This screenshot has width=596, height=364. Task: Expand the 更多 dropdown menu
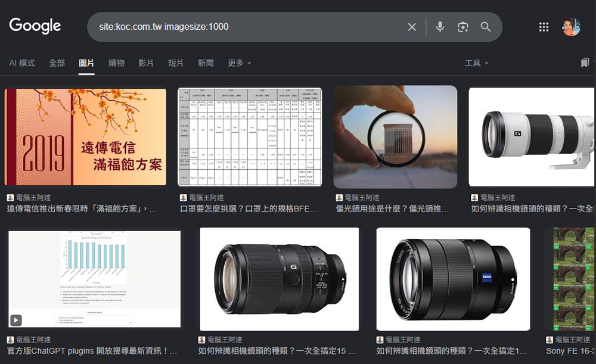pos(240,63)
